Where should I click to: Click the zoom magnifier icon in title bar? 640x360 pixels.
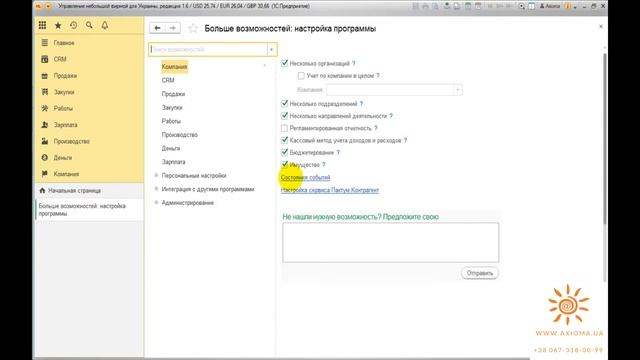click(522, 6)
